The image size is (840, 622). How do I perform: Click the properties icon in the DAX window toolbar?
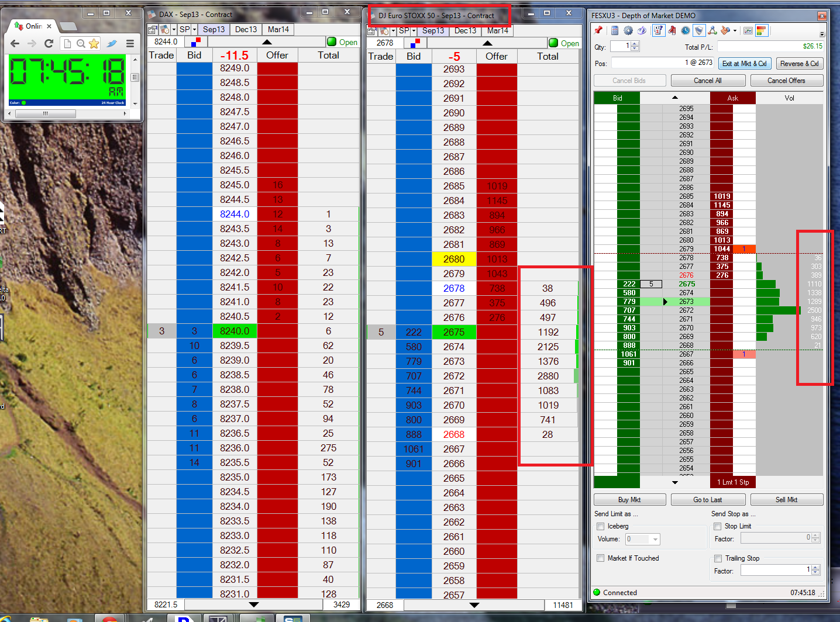[153, 29]
